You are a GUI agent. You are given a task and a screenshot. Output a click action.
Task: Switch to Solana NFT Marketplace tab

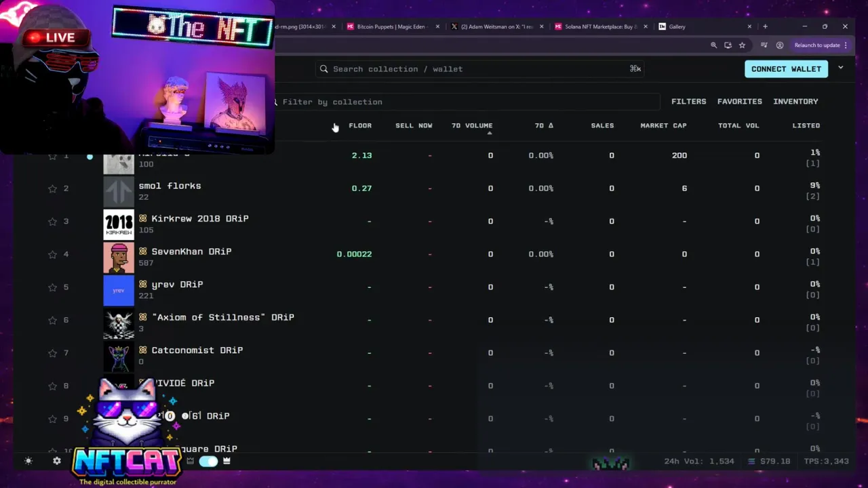coord(601,26)
